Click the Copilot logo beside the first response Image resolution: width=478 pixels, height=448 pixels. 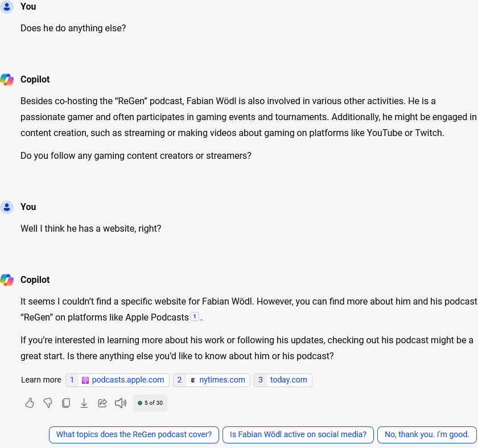[7, 80]
